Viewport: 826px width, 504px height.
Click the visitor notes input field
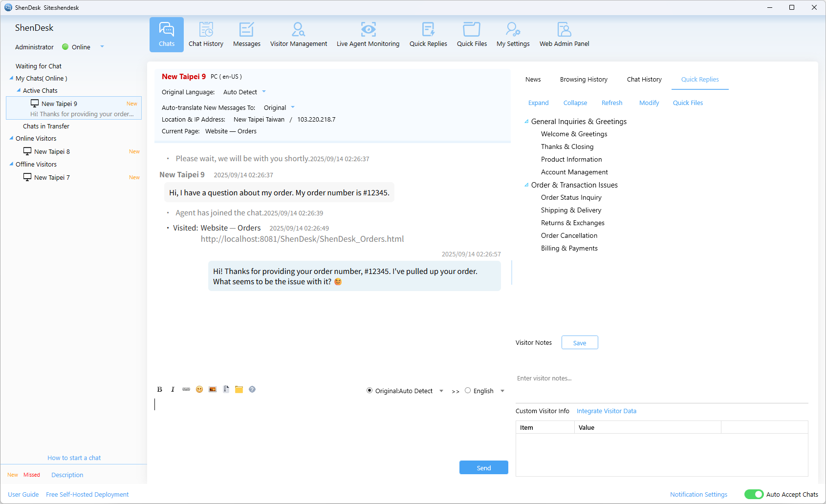pos(660,378)
